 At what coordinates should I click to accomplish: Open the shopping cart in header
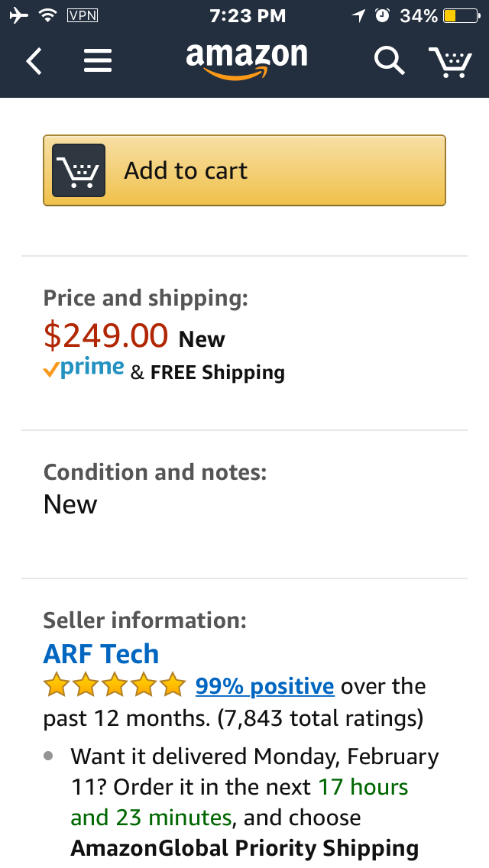pyautogui.click(x=450, y=61)
